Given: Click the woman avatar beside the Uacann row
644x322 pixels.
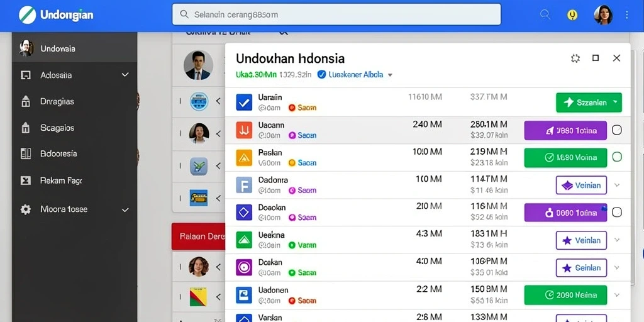Looking at the screenshot, I should 199,133.
